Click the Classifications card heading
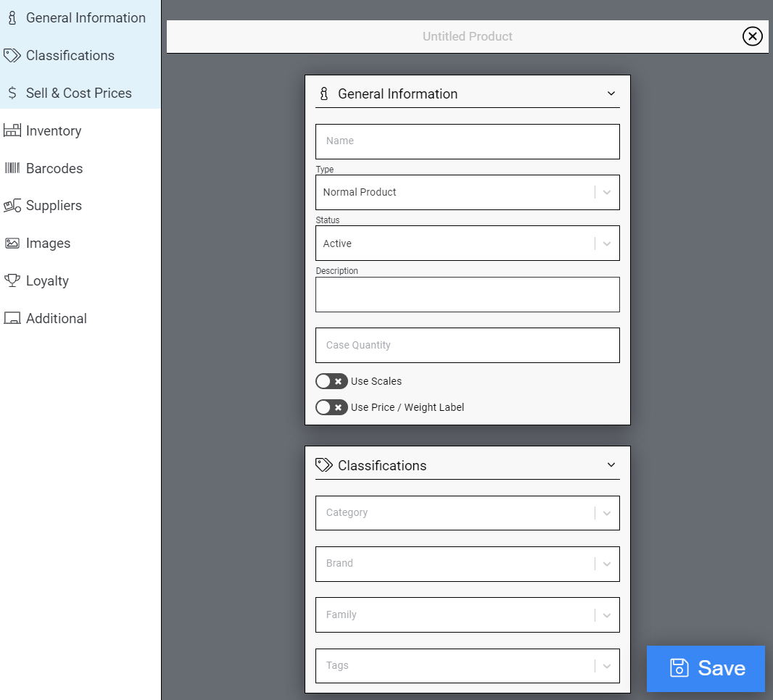The image size is (773, 700). [382, 465]
